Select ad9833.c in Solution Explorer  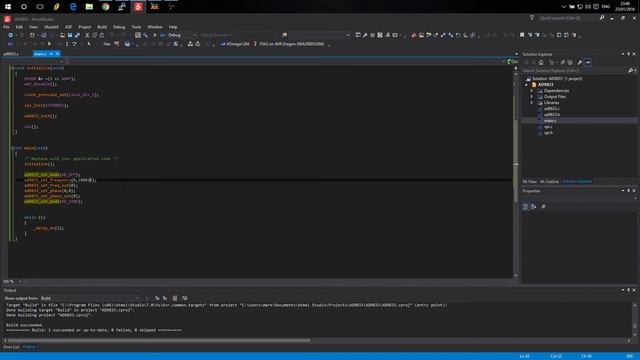(x=551, y=109)
